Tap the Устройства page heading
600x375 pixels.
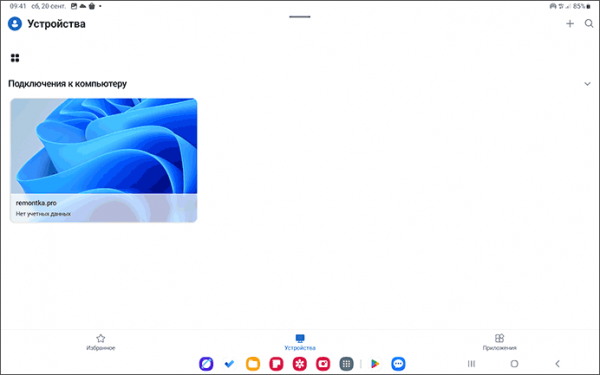[56, 24]
